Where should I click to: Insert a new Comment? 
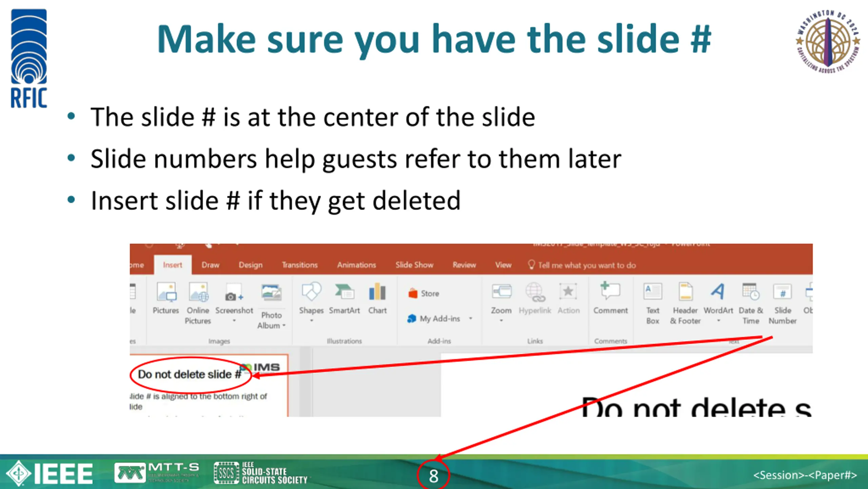point(610,298)
